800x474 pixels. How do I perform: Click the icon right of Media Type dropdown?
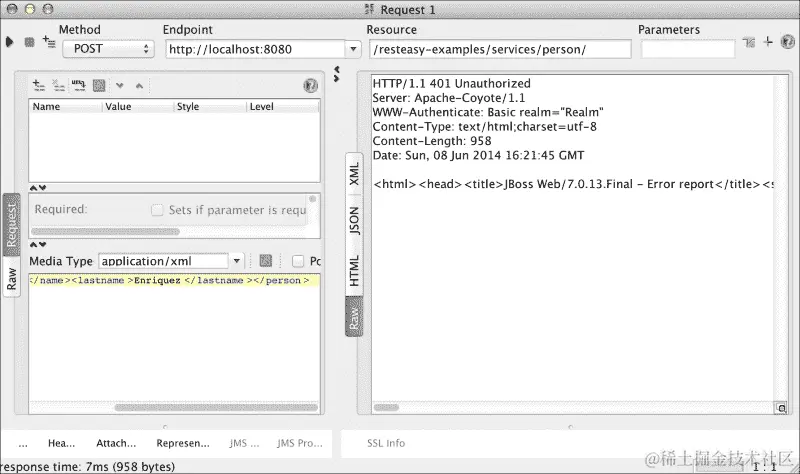coord(266,261)
